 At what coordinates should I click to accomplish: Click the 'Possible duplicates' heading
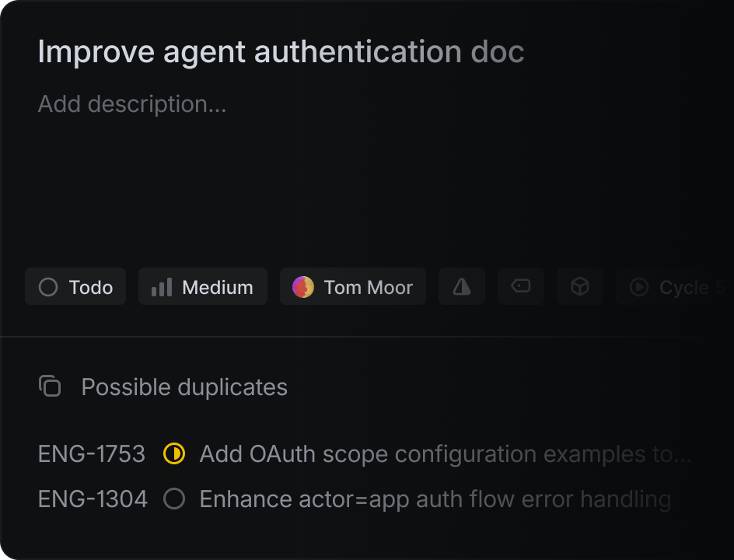pyautogui.click(x=184, y=387)
